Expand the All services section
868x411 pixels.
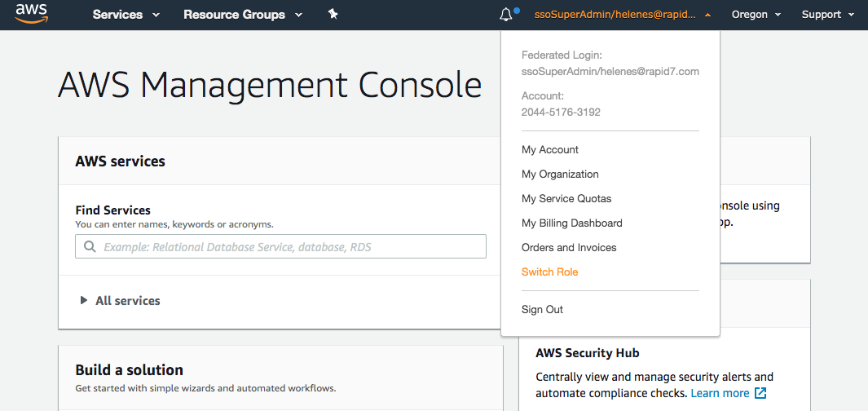[120, 301]
